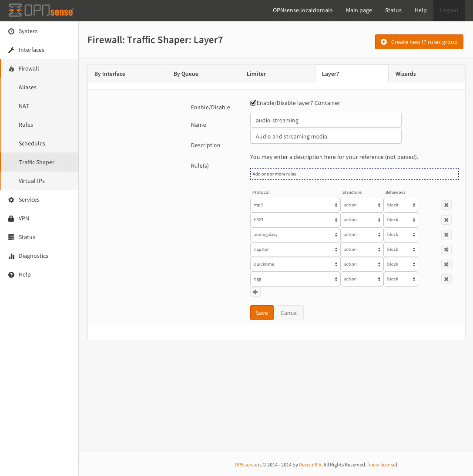Open Services with the gear icon
This screenshot has width=473, height=476.
click(x=11, y=199)
